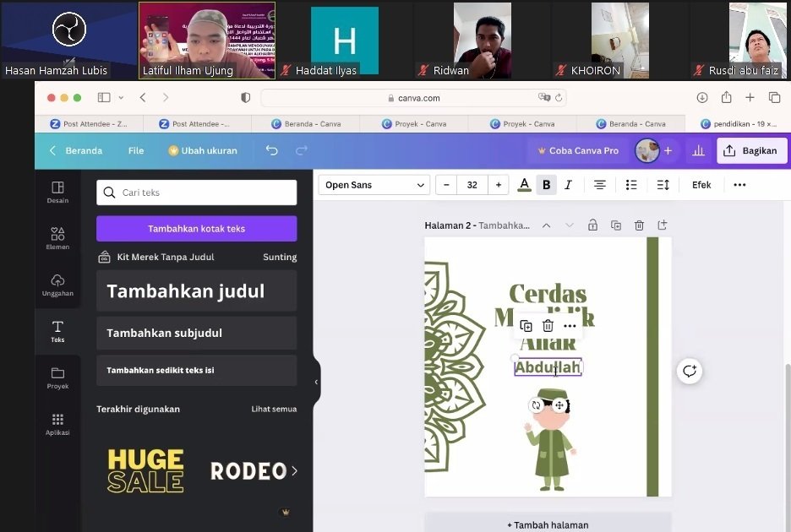Toggle bold formatting
791x532 pixels.
tap(546, 185)
